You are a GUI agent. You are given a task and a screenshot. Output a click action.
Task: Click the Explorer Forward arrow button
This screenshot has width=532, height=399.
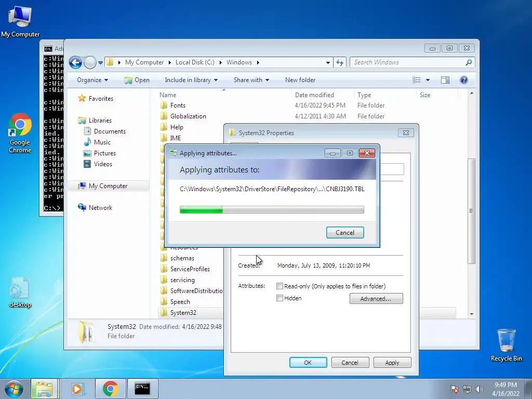coord(90,62)
